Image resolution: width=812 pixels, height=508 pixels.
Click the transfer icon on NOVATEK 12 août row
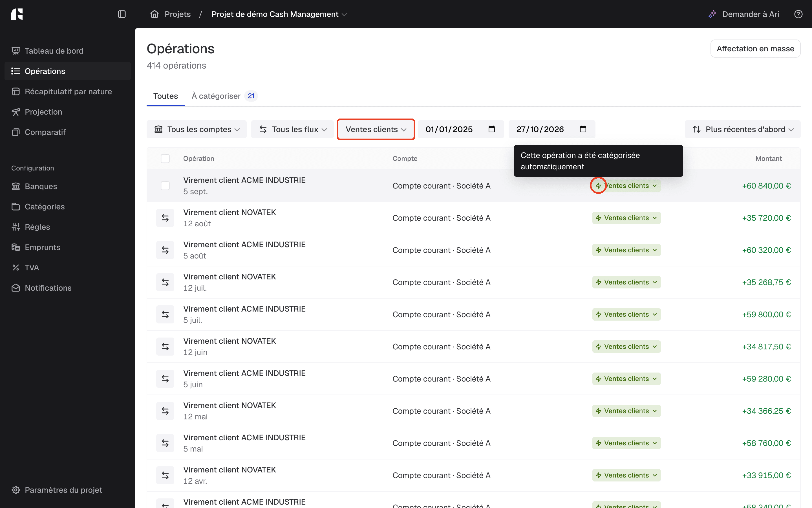[x=165, y=218]
